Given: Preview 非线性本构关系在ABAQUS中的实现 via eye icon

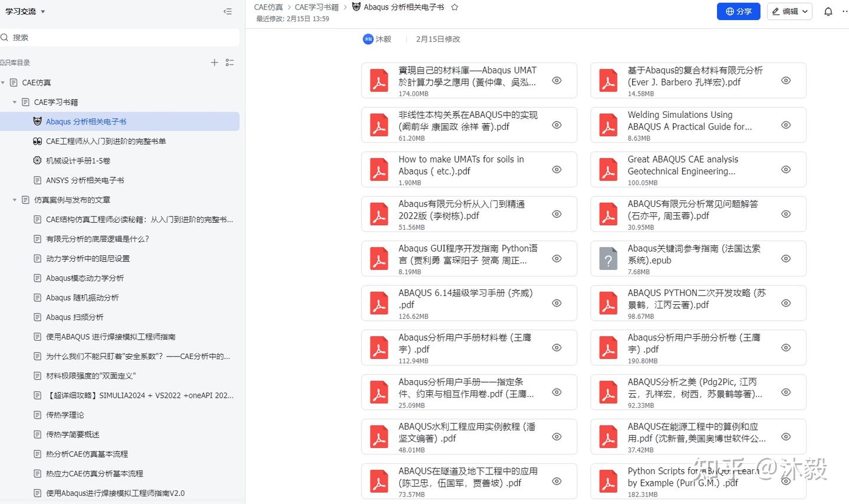Looking at the screenshot, I should 557,125.
